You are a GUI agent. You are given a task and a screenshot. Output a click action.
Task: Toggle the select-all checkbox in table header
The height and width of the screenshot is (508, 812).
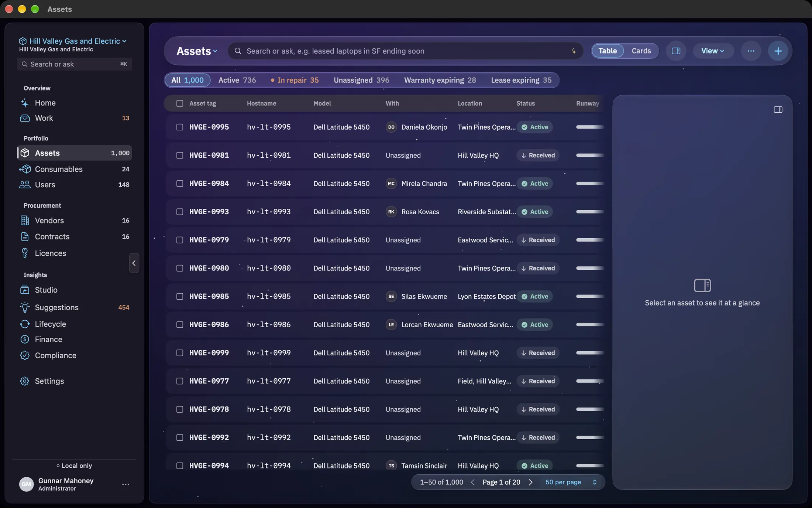tap(180, 103)
